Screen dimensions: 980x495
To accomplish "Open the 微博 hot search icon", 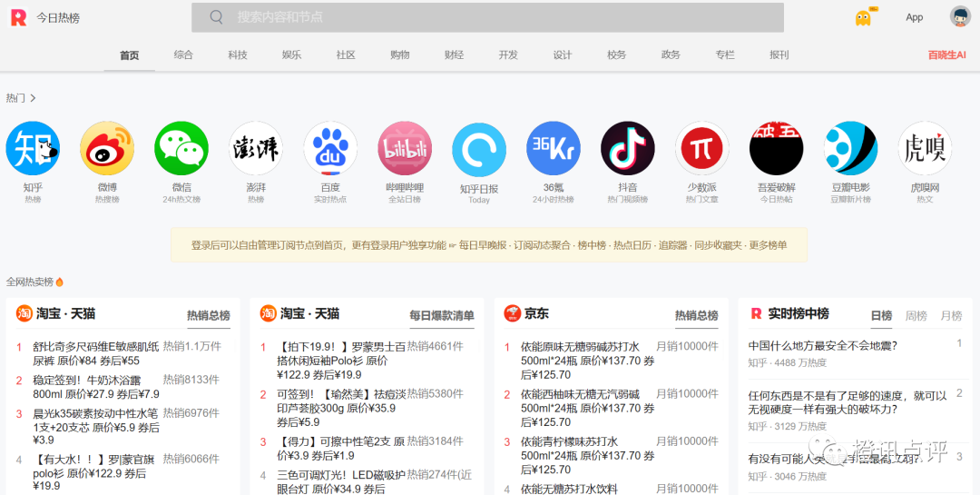I will (107, 148).
